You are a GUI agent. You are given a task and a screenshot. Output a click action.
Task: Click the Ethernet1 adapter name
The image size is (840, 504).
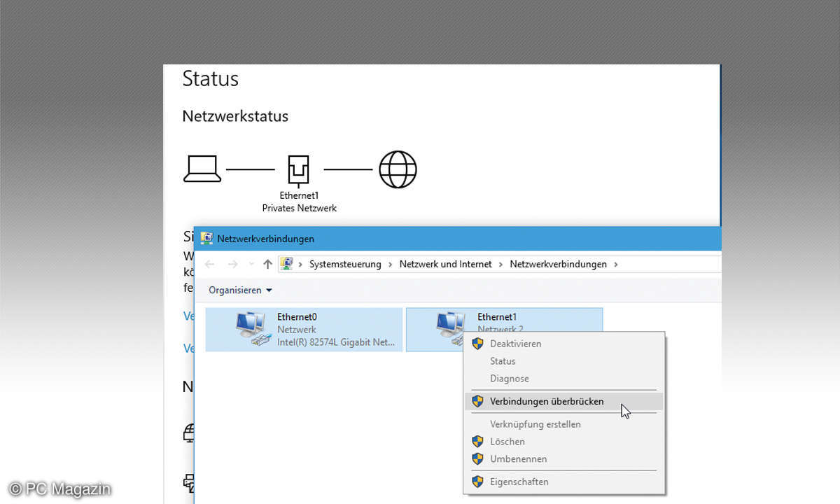point(497,316)
